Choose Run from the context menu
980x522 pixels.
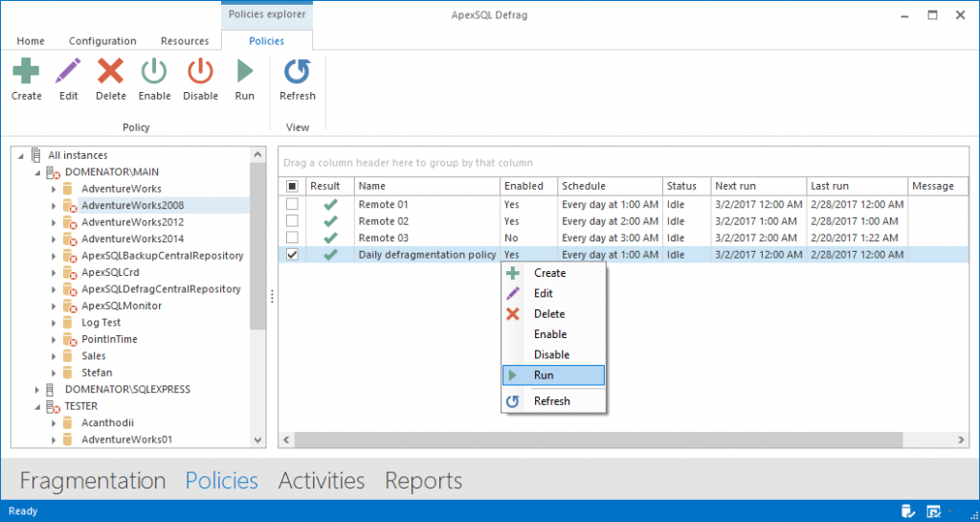coord(544,375)
